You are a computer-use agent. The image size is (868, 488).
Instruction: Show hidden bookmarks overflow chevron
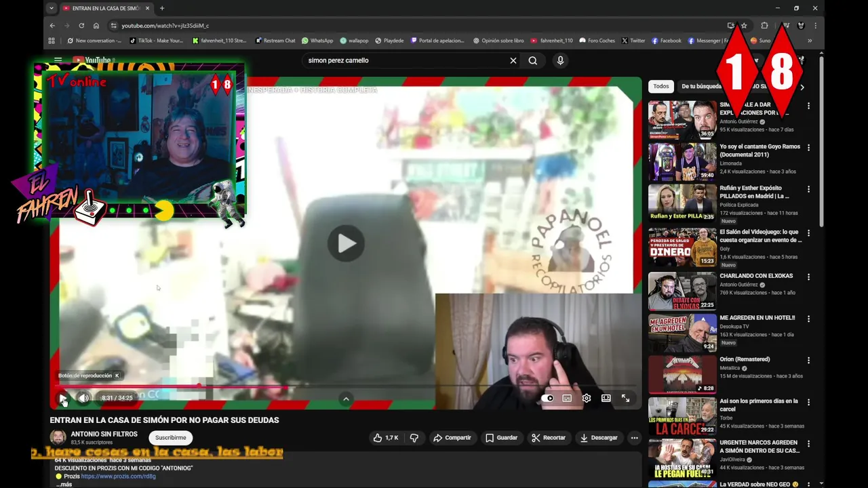(809, 41)
